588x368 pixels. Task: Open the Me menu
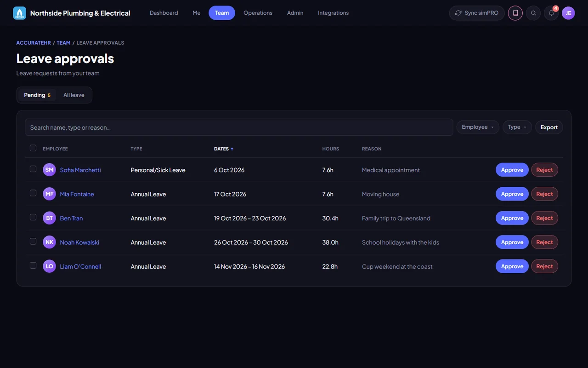pos(197,13)
